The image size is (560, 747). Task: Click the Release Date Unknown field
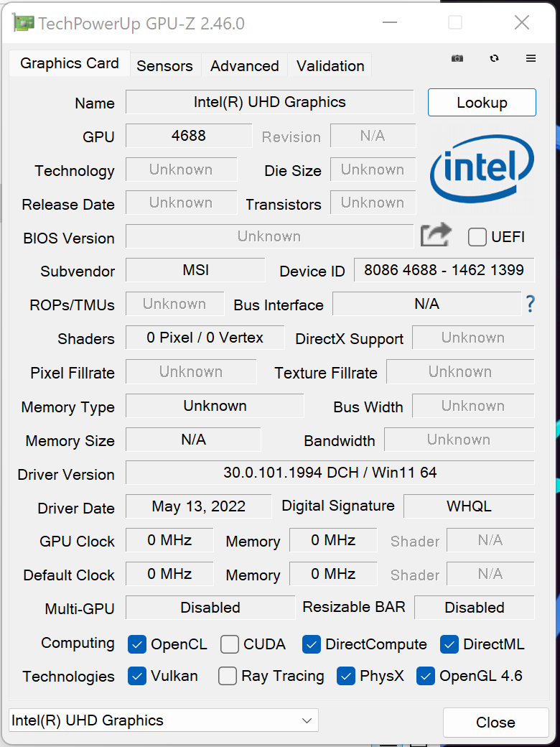(182, 203)
